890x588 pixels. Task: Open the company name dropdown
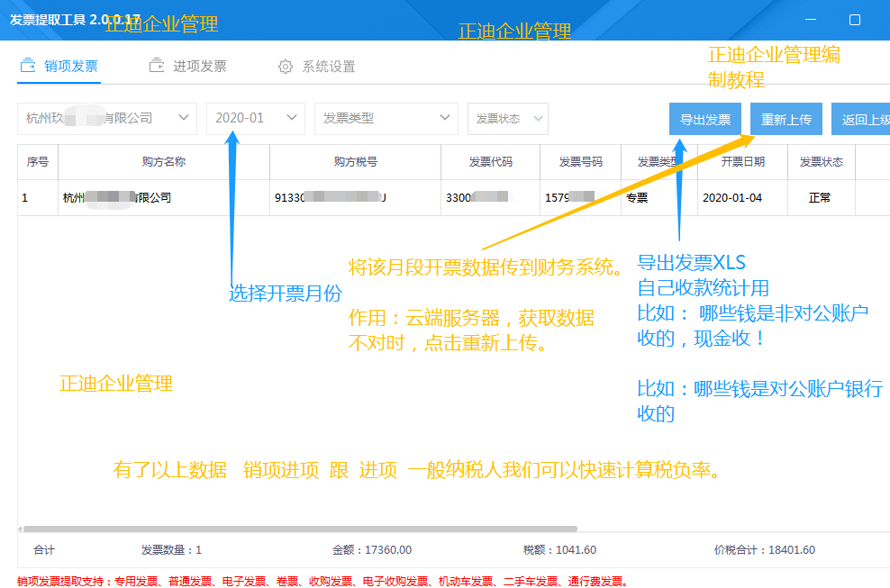pos(106,118)
